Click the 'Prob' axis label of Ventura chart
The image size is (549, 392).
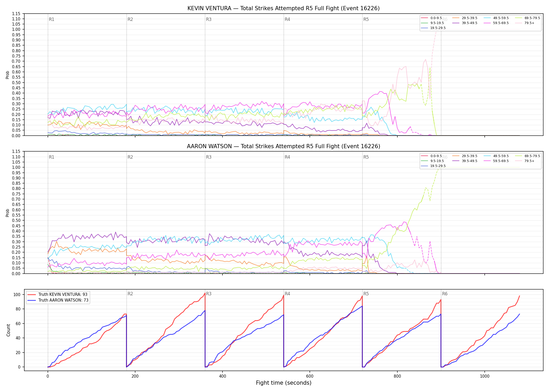8,75
